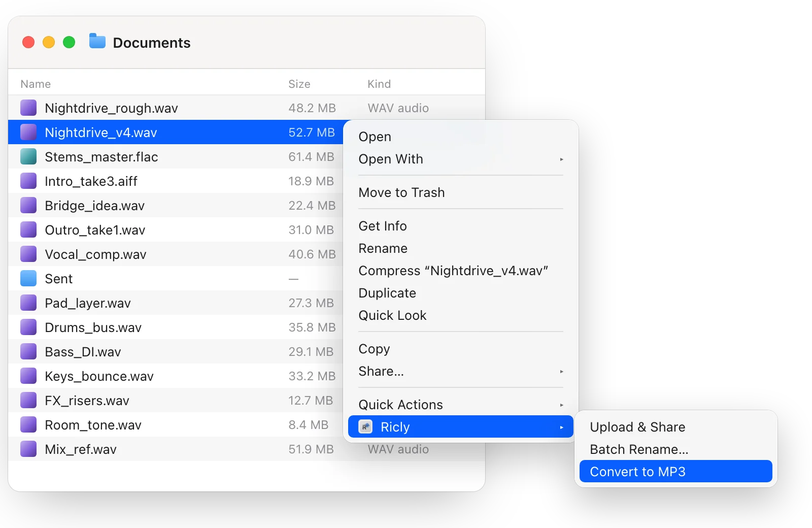This screenshot has width=812, height=528.
Task: Click the Sent folder name
Action: [59, 279]
